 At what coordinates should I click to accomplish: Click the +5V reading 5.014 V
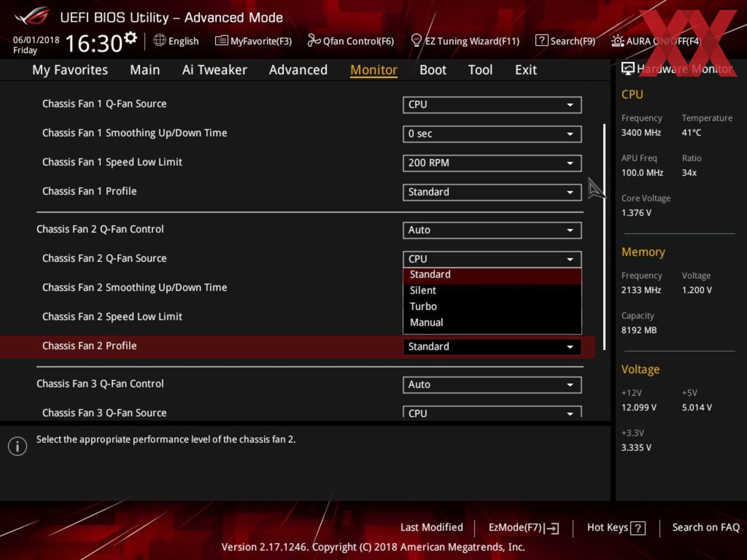click(x=696, y=407)
